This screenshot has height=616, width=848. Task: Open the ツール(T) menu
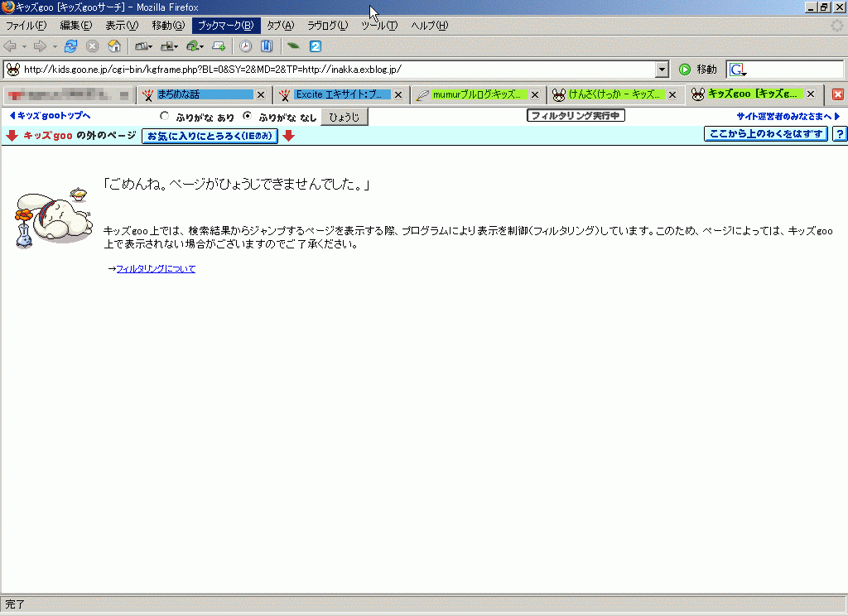(379, 26)
